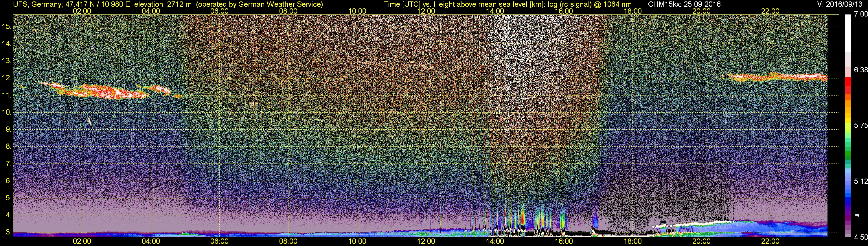Image resolution: width=868 pixels, height=246 pixels.
Task: Click the 02:00 label on top time axis
Action: coord(82,11)
